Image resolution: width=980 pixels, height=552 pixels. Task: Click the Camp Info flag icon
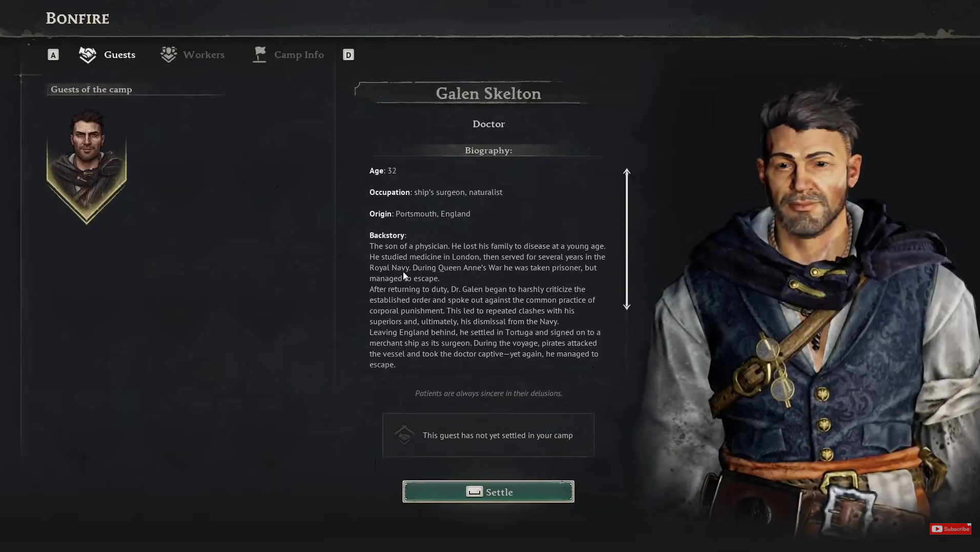[x=260, y=54]
